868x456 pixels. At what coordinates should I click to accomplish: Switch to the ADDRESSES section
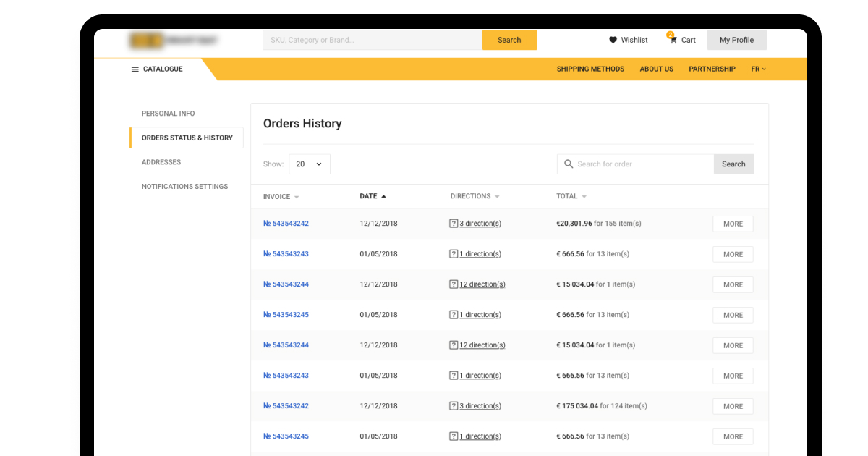tap(161, 162)
